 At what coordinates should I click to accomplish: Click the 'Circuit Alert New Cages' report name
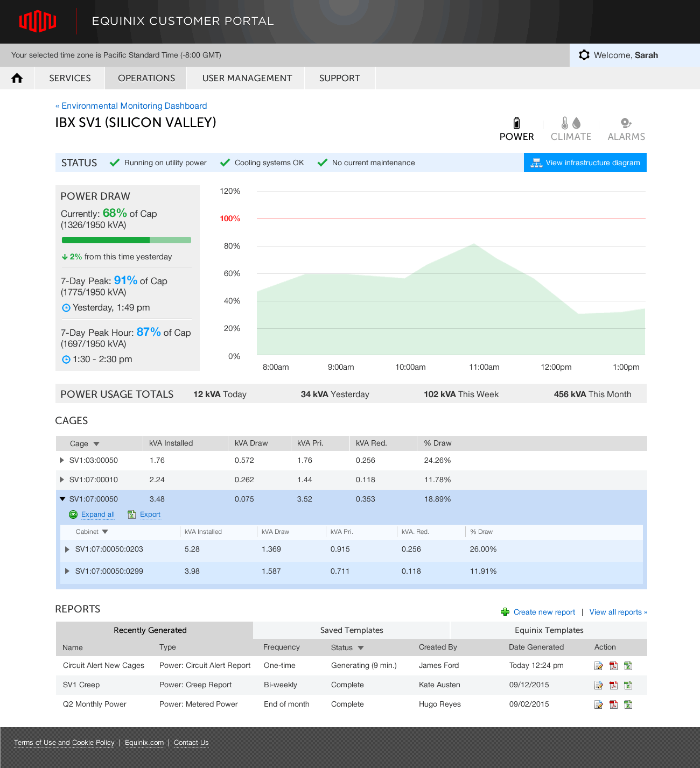tap(103, 666)
